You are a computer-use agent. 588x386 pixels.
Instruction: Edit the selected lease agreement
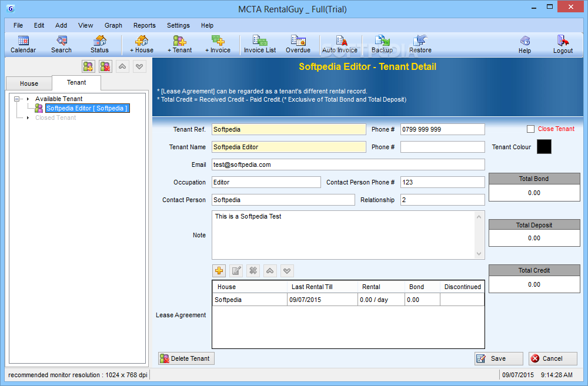[236, 271]
